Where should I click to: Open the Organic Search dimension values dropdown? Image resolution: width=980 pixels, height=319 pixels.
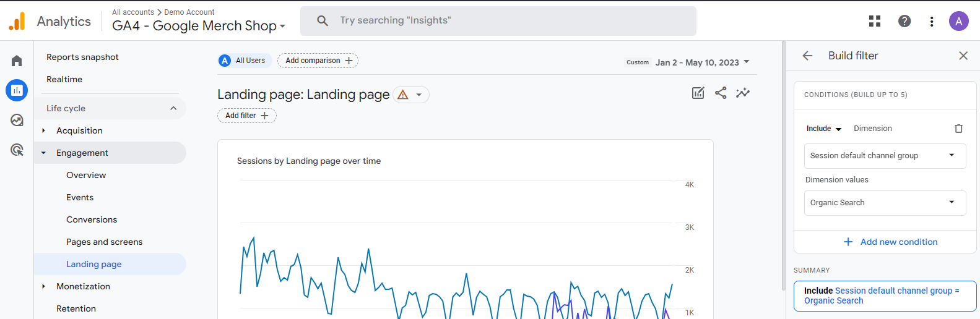(885, 203)
